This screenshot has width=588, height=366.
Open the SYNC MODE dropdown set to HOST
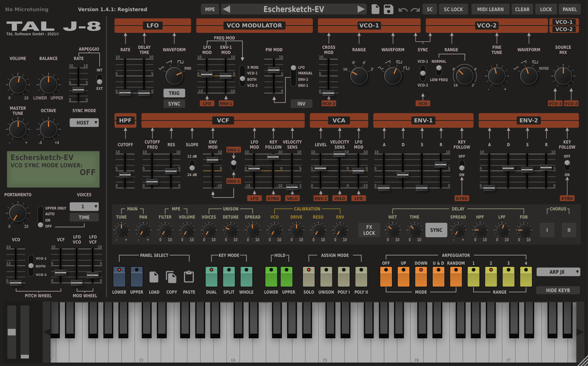[x=84, y=122]
